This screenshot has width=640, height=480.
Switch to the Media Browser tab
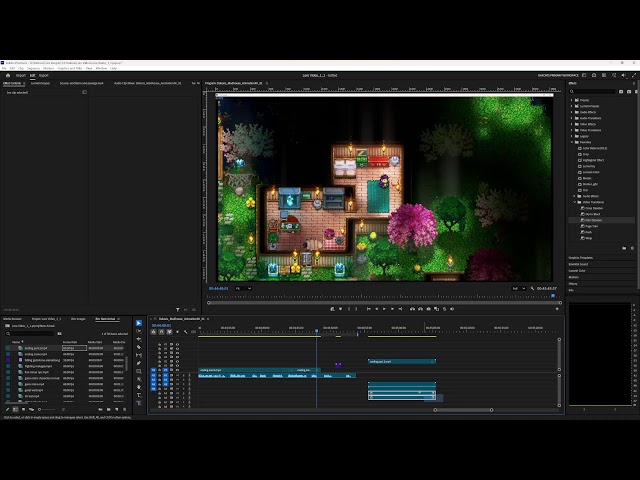point(12,319)
